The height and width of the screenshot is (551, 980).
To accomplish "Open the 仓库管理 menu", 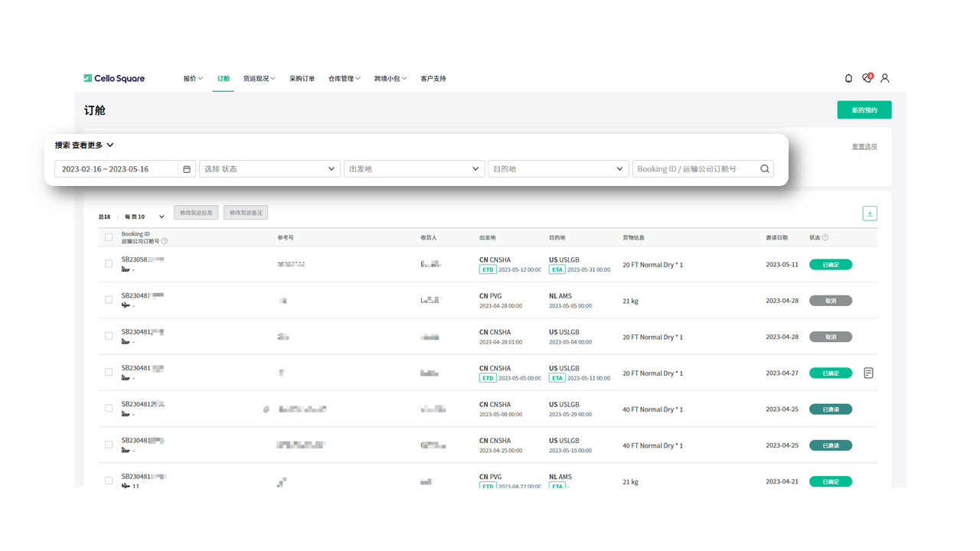I will click(344, 79).
